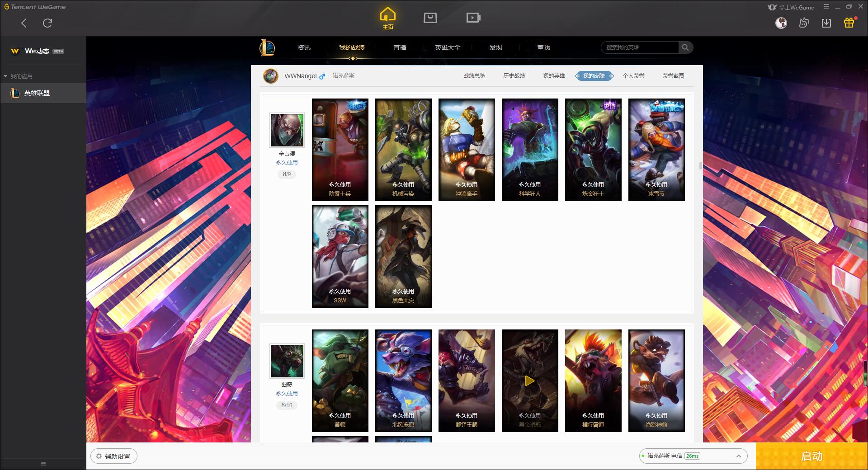Click the gender symbol next to WWNangel
The width and height of the screenshot is (868, 470).
322,76
